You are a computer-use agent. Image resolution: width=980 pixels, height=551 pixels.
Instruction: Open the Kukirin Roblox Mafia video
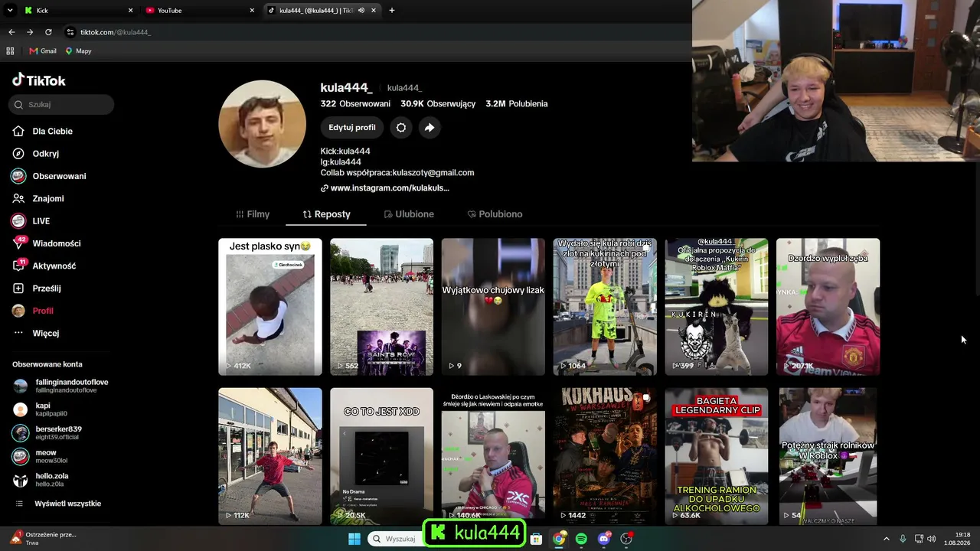click(717, 307)
